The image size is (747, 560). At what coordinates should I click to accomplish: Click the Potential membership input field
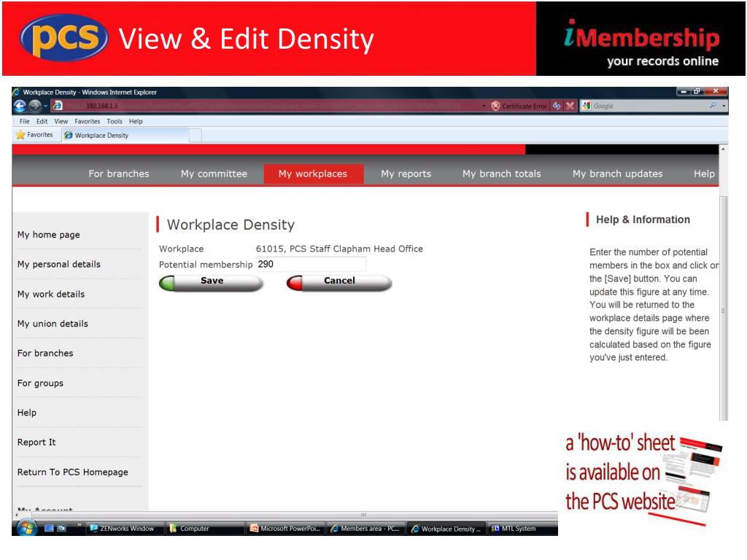pyautogui.click(x=311, y=264)
